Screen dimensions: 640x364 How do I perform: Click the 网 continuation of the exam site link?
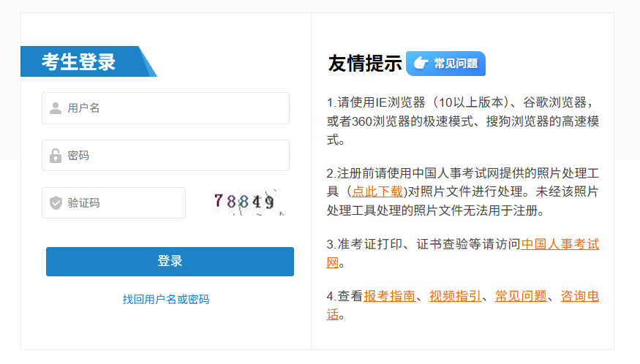(x=333, y=263)
